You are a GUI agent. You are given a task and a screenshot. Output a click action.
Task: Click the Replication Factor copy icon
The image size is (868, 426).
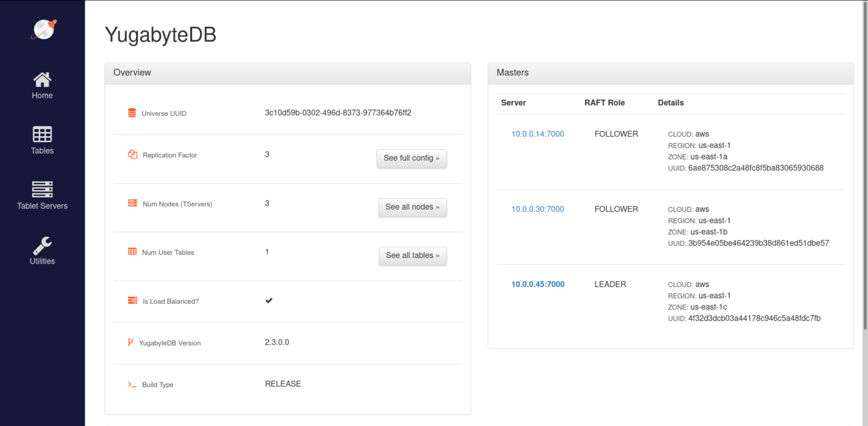[x=133, y=154]
